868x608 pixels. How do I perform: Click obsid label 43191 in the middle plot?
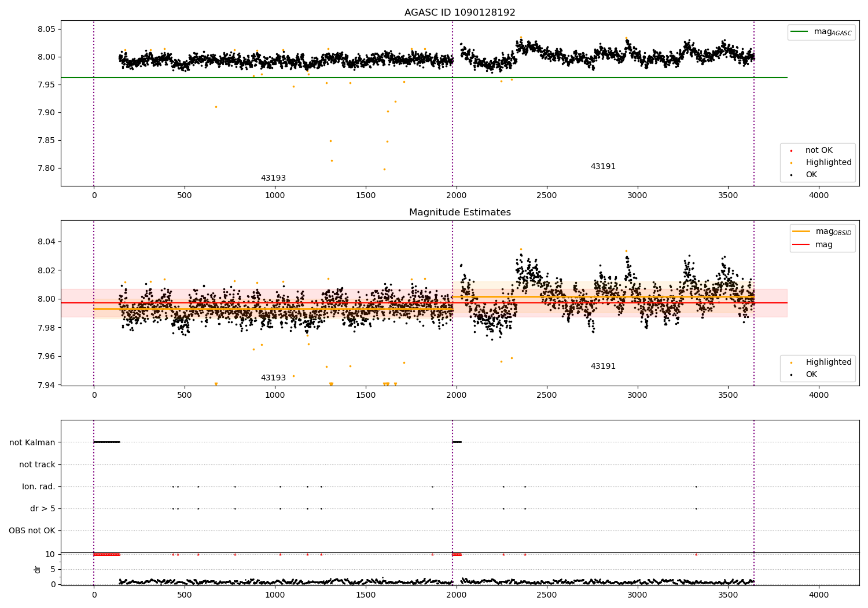point(603,367)
